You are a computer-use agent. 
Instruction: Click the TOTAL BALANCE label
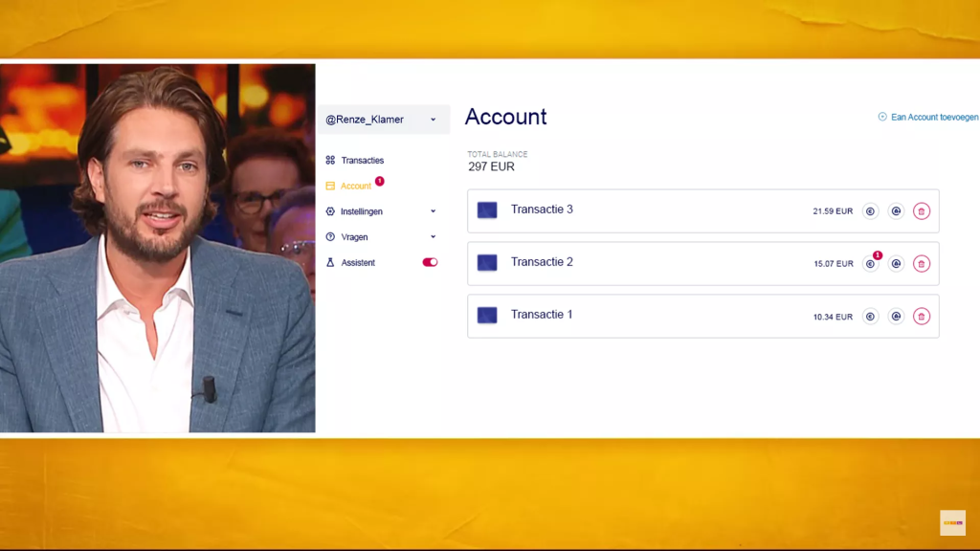click(x=498, y=154)
